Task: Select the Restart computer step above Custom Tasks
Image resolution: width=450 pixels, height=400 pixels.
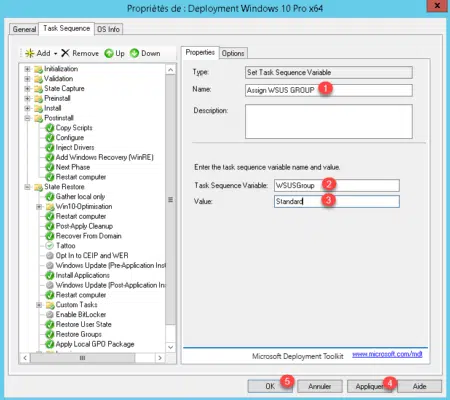Action: click(x=81, y=295)
